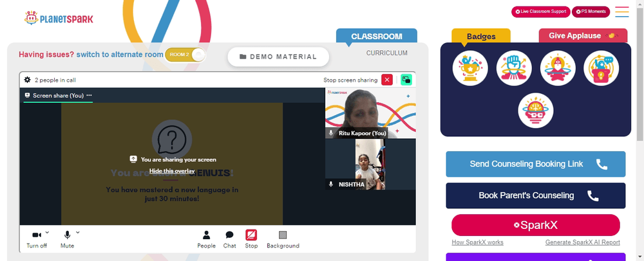Image resolution: width=644 pixels, height=261 pixels.
Task: Toggle the ROOM 2 alternate room switch
Action: click(x=185, y=55)
